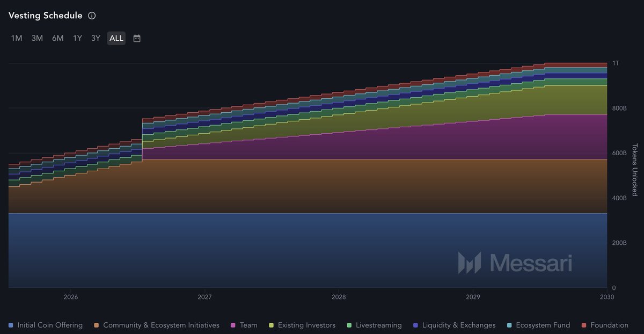Choose the 1Y time range

pyautogui.click(x=78, y=38)
